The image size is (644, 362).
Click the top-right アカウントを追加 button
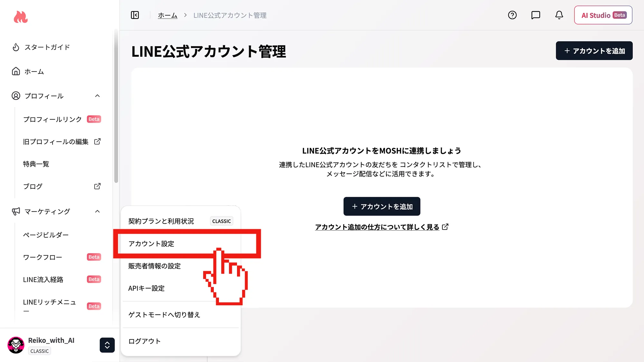594,51
